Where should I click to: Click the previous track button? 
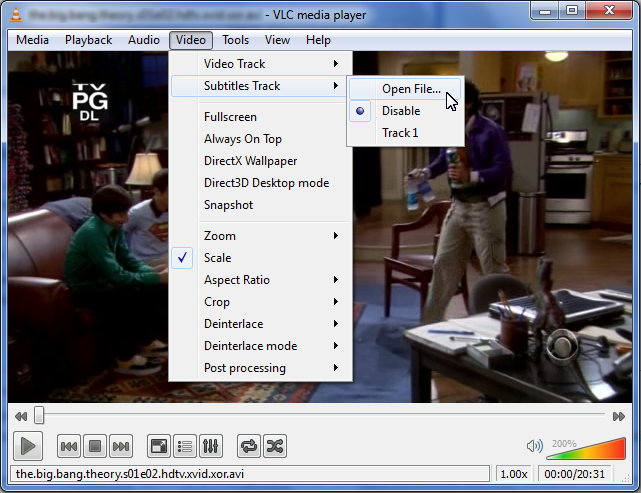69,446
